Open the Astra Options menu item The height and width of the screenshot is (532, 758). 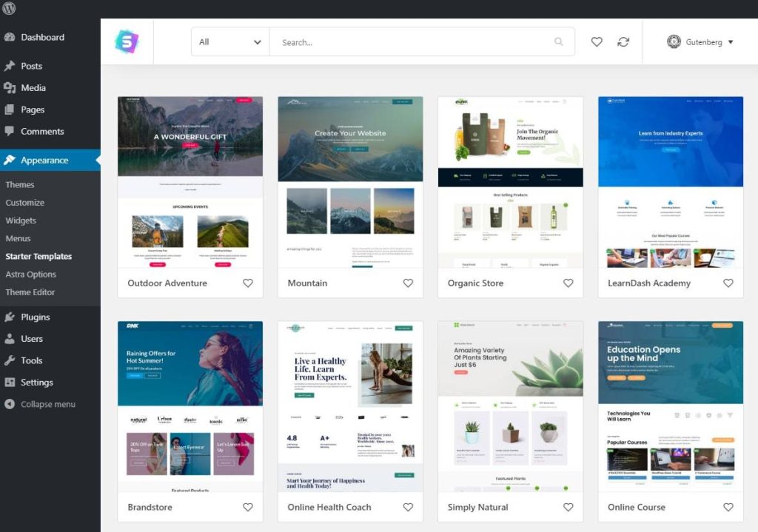pos(33,275)
